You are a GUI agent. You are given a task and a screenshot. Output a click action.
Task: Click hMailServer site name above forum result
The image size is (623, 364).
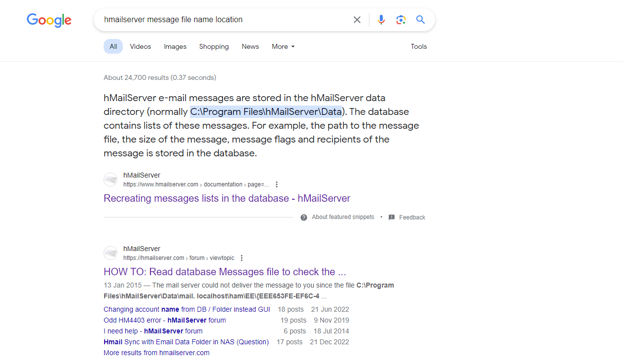pyautogui.click(x=142, y=249)
